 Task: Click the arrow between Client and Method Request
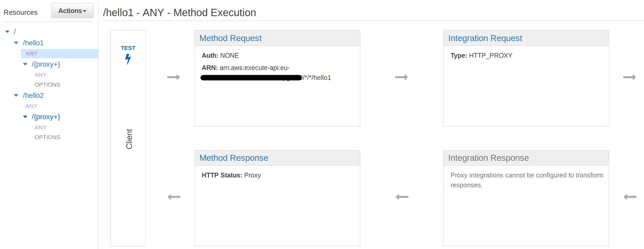tap(174, 77)
